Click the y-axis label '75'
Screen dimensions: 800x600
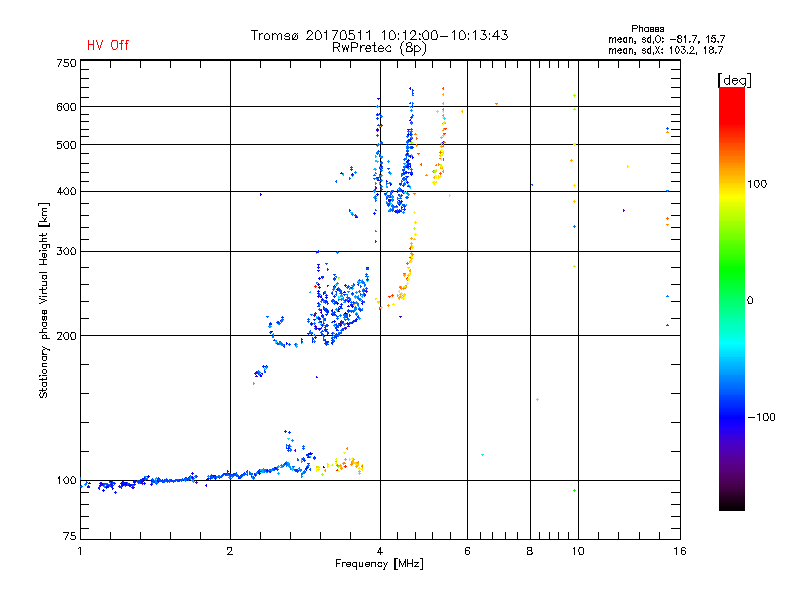click(x=70, y=536)
